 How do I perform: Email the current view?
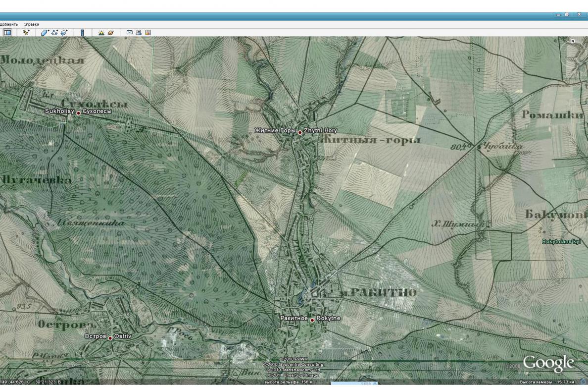click(x=129, y=33)
